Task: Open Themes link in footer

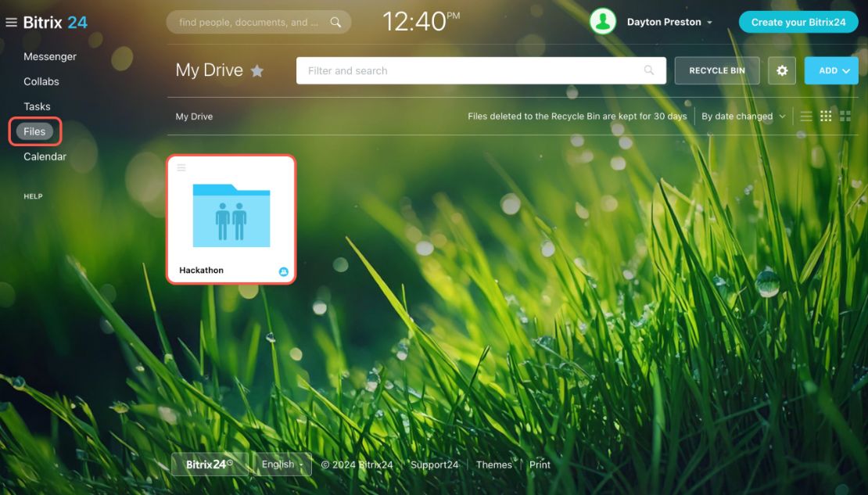Action: [x=493, y=465]
